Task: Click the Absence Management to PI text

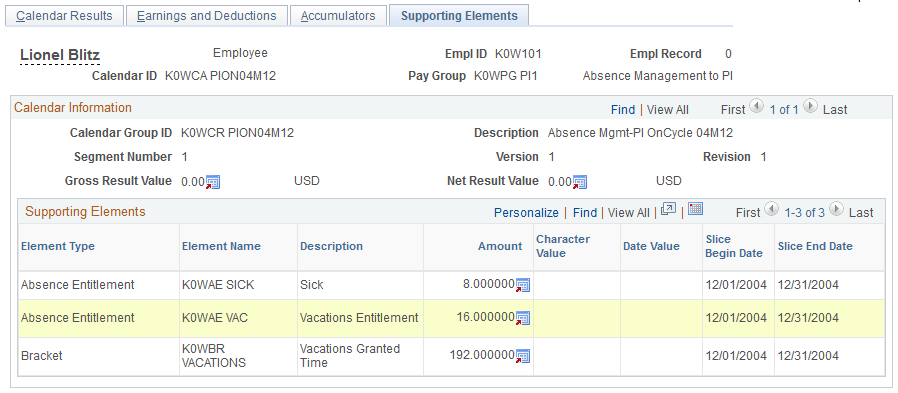Action: click(657, 76)
